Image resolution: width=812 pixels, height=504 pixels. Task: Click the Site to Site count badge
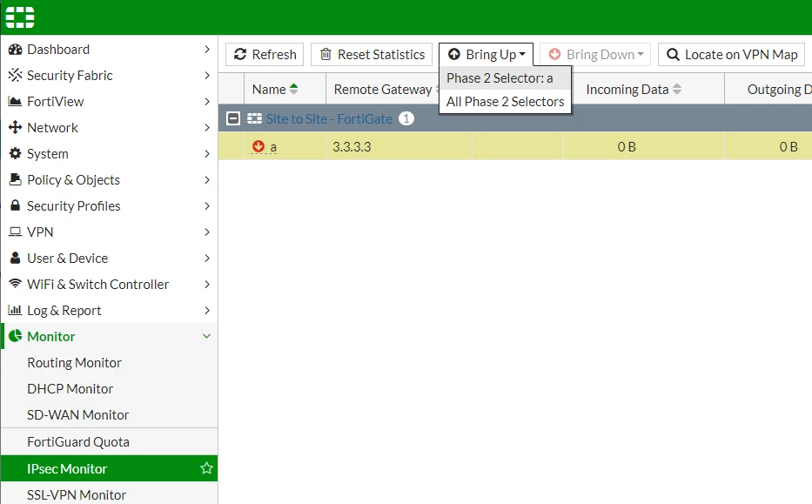[x=406, y=118]
